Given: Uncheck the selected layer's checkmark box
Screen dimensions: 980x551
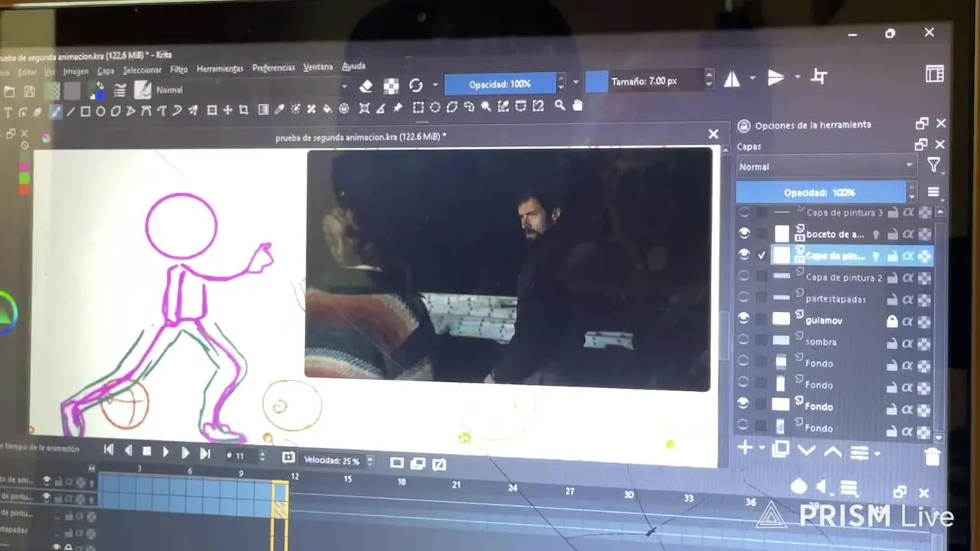Looking at the screenshot, I should (762, 255).
